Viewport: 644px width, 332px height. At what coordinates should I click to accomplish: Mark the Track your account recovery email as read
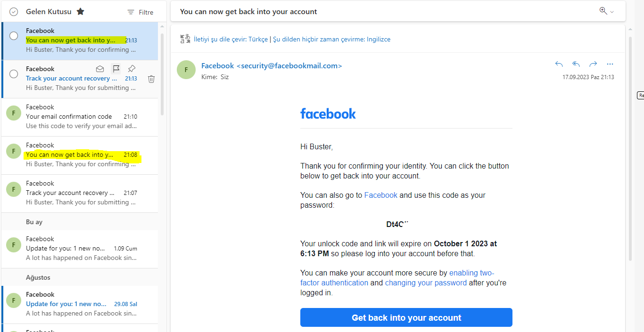[100, 69]
